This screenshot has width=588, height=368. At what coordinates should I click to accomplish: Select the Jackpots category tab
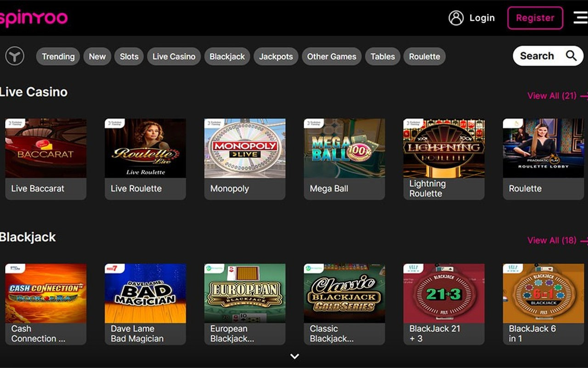[276, 57]
